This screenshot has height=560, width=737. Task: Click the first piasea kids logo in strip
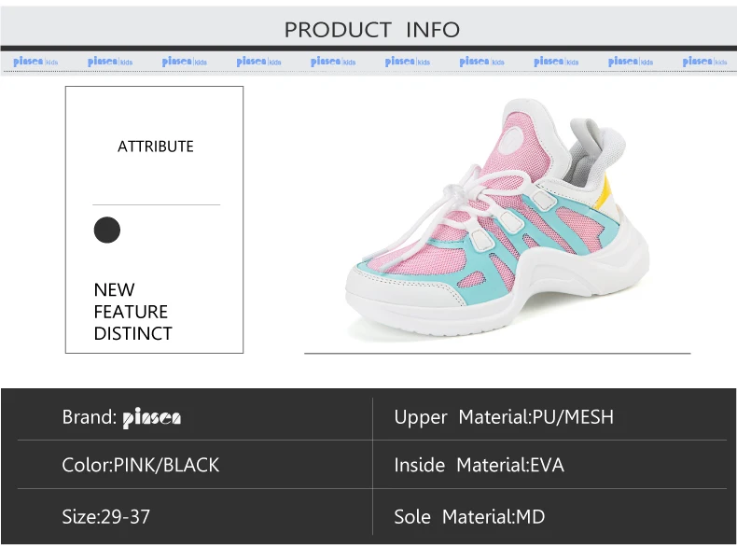[35, 62]
